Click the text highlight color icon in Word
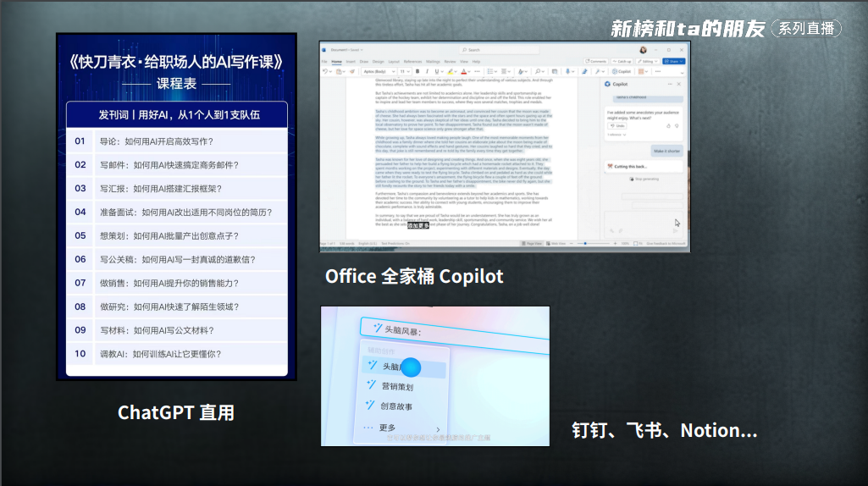The image size is (868, 486). tap(450, 71)
